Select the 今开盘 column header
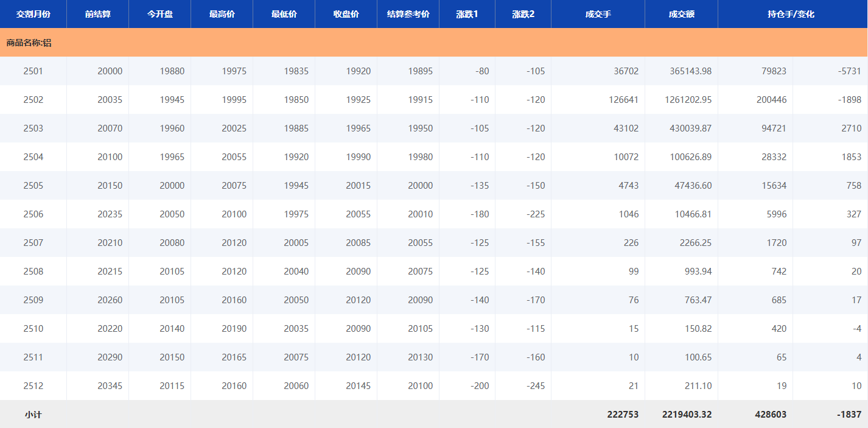868x428 pixels. tap(159, 14)
